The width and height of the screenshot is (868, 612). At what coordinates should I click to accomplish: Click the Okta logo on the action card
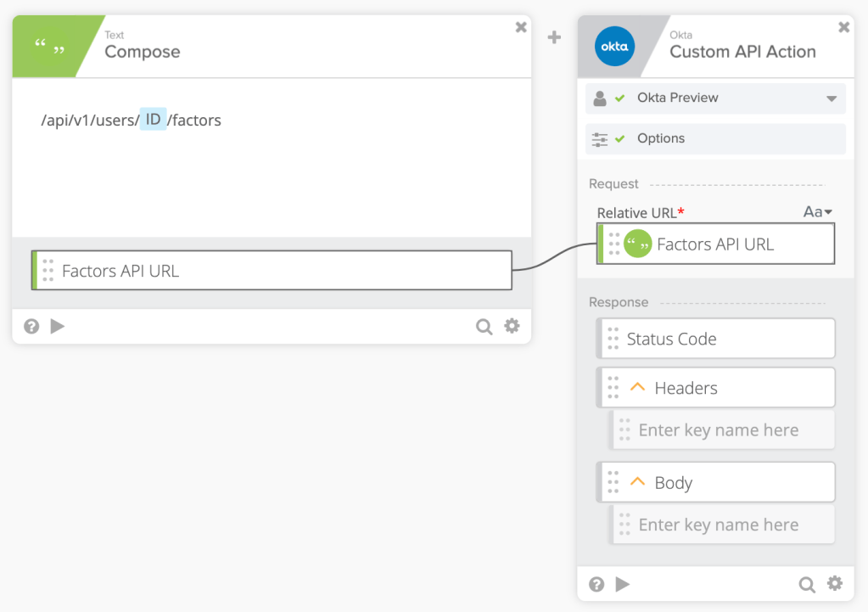[x=614, y=46]
